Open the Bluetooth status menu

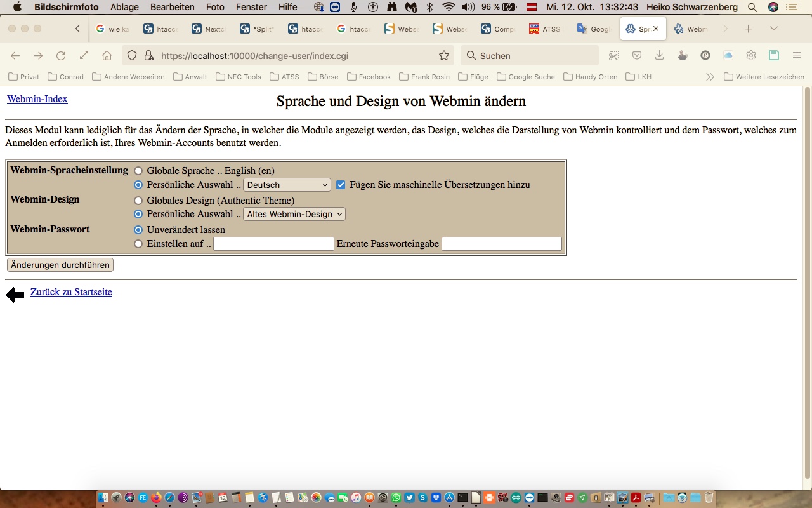(429, 8)
